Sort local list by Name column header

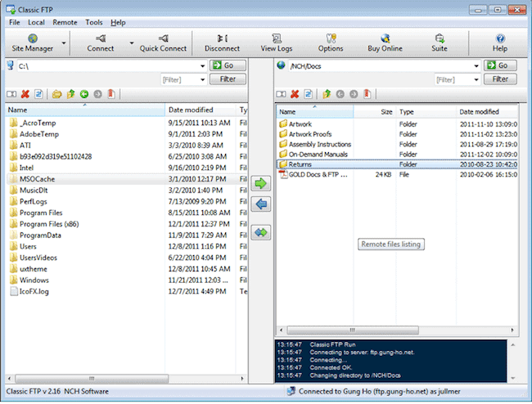(85, 110)
